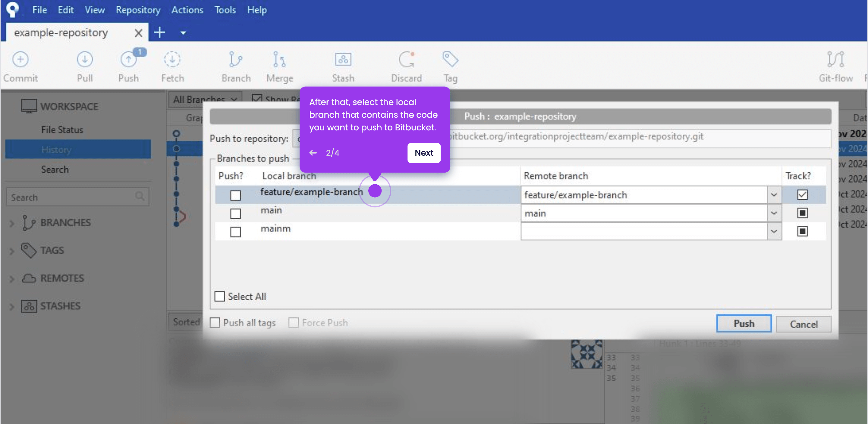Click the TAGS section icon
This screenshot has height=424, width=868.
pos(29,250)
